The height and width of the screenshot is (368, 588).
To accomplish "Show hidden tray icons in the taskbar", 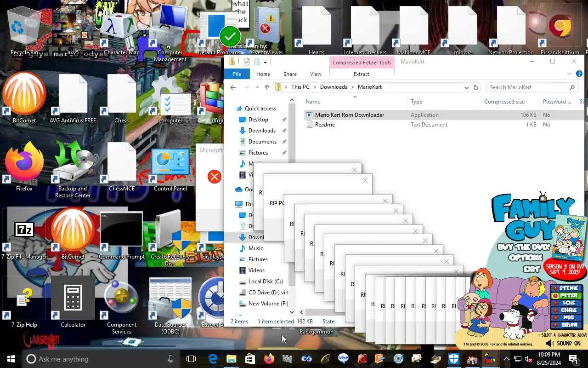I will click(x=506, y=359).
